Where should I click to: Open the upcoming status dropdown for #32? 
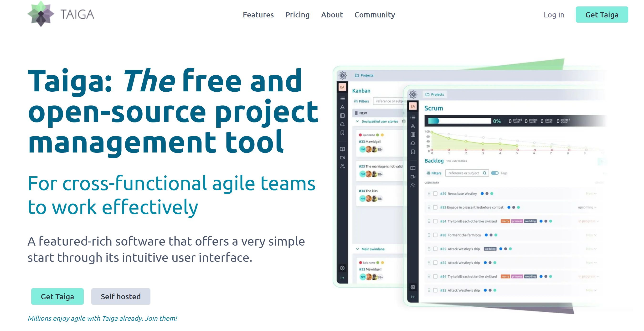[x=587, y=207]
